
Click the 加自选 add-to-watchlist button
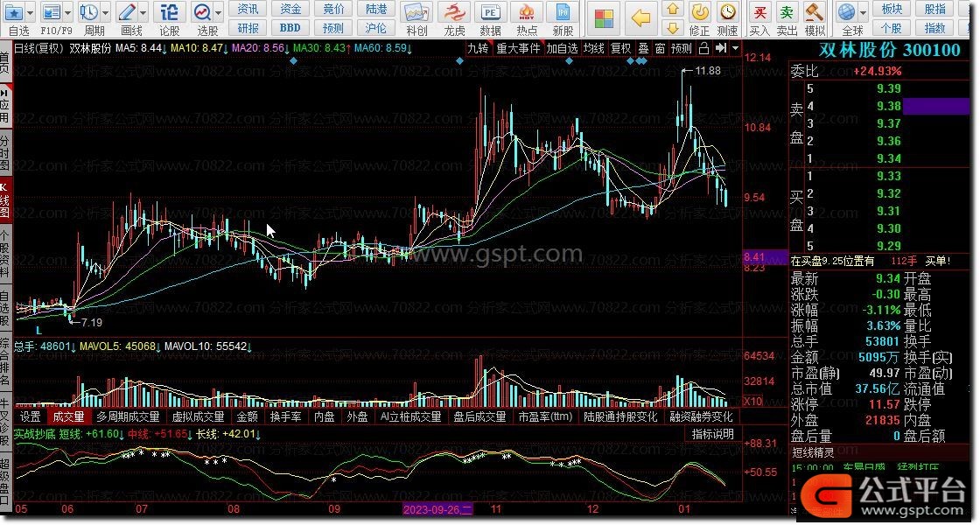coord(563,48)
